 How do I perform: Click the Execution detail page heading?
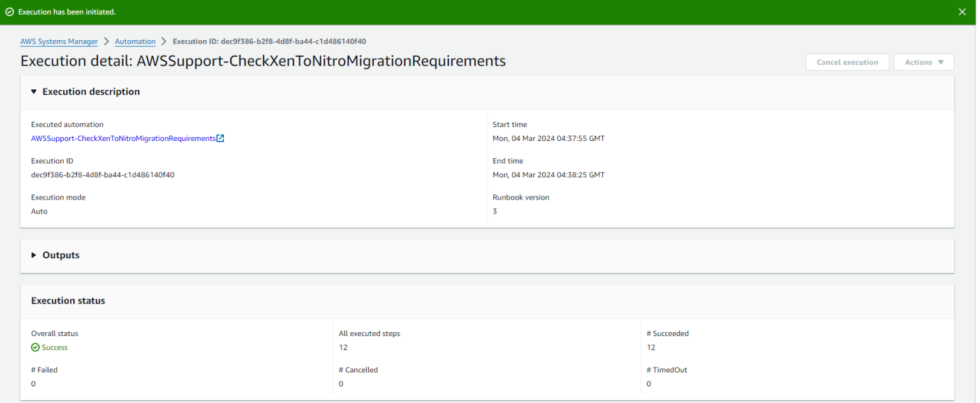(263, 61)
